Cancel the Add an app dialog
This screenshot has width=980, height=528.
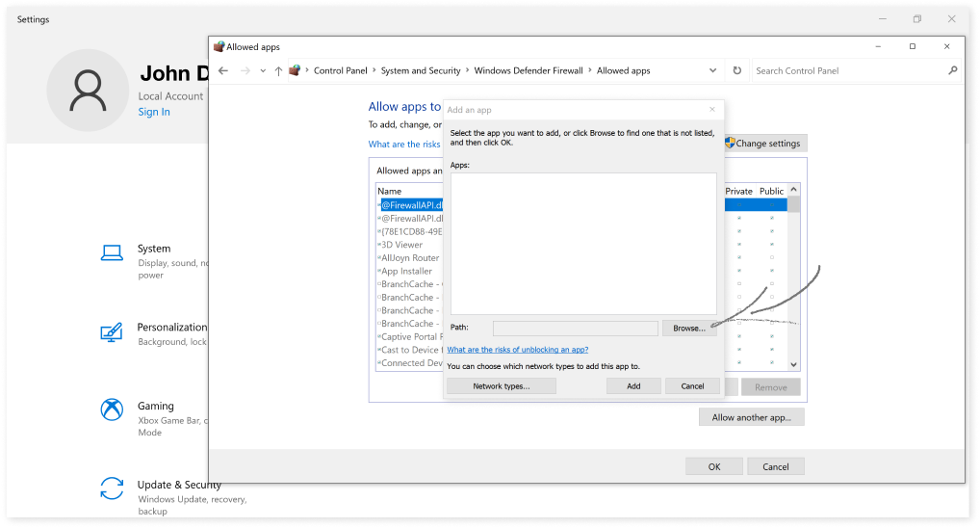click(692, 386)
